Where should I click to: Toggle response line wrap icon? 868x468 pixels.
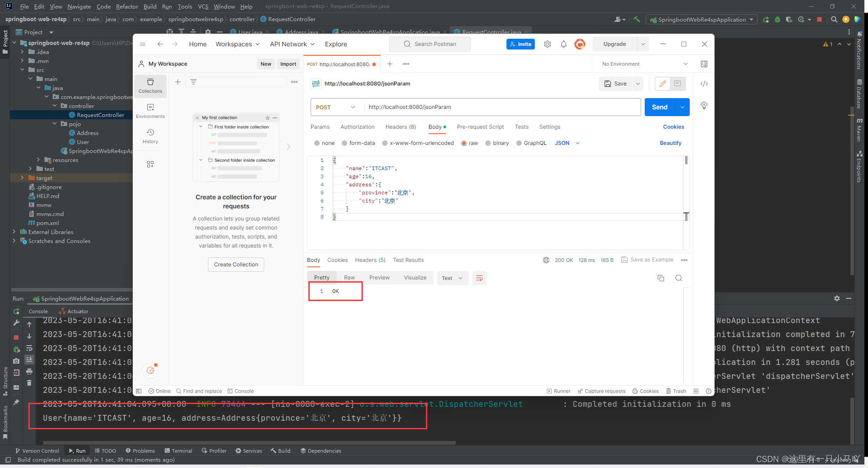(x=479, y=278)
